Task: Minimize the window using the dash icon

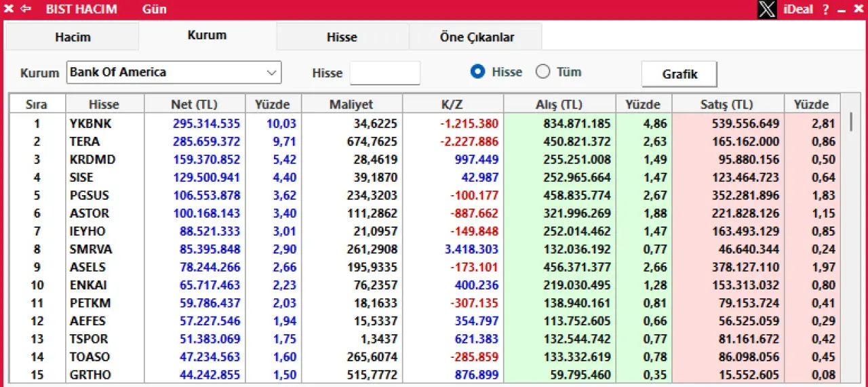Action: tap(842, 9)
